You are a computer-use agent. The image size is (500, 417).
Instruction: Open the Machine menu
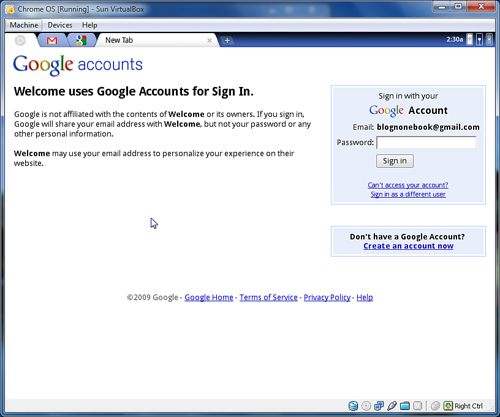[24, 25]
